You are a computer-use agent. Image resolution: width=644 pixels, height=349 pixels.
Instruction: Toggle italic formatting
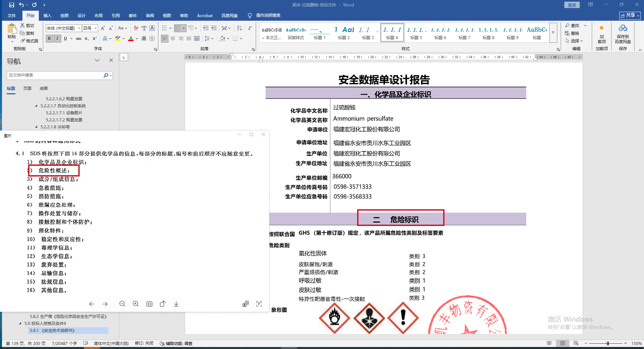click(x=57, y=38)
